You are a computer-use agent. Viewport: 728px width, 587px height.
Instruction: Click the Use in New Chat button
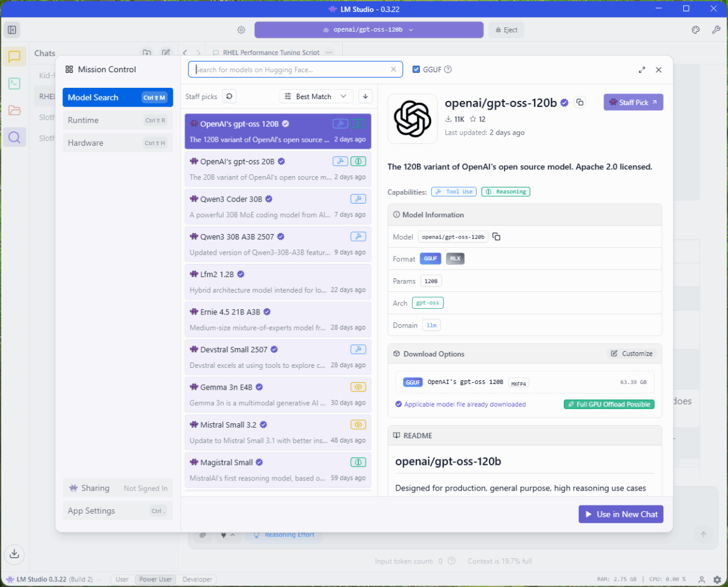pos(620,514)
